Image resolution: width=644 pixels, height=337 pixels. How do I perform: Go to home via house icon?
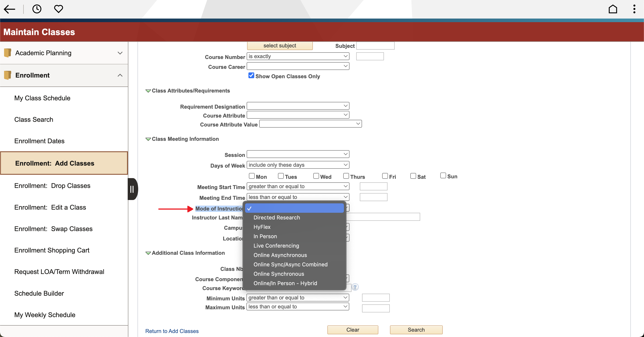click(613, 9)
